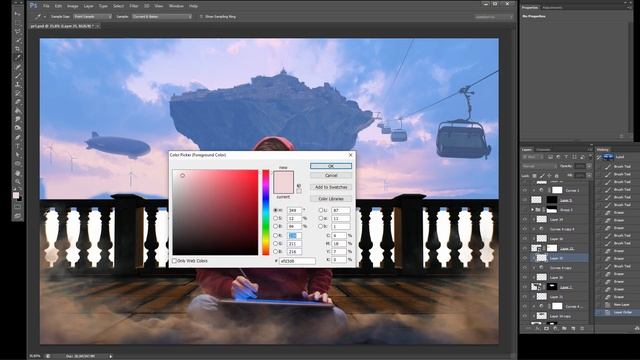Click the H hue value input field
The width and height of the screenshot is (640, 360).
tap(294, 210)
